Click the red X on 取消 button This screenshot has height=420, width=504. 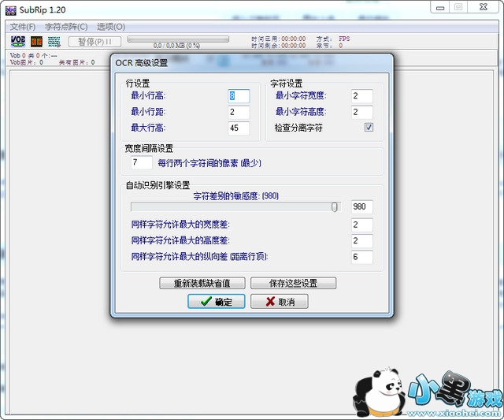pyautogui.click(x=270, y=302)
